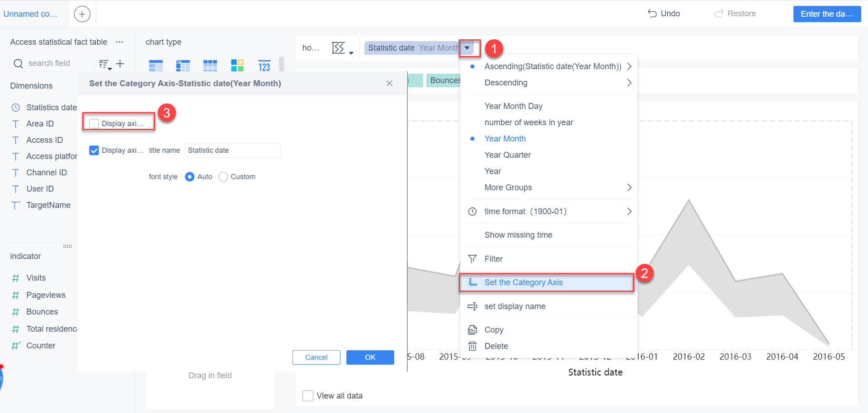Check the unchecked Display axis checkbox
This screenshot has height=413, width=868.
[94, 123]
